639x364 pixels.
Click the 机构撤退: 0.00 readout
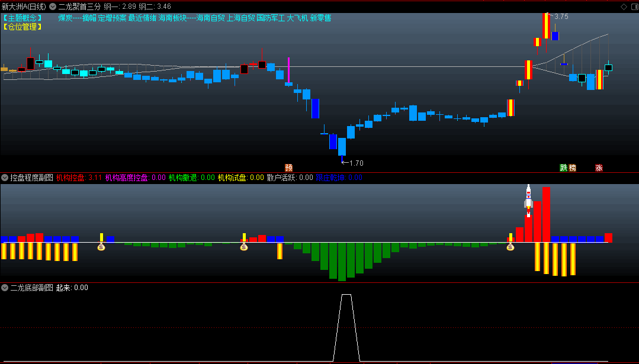(x=191, y=178)
